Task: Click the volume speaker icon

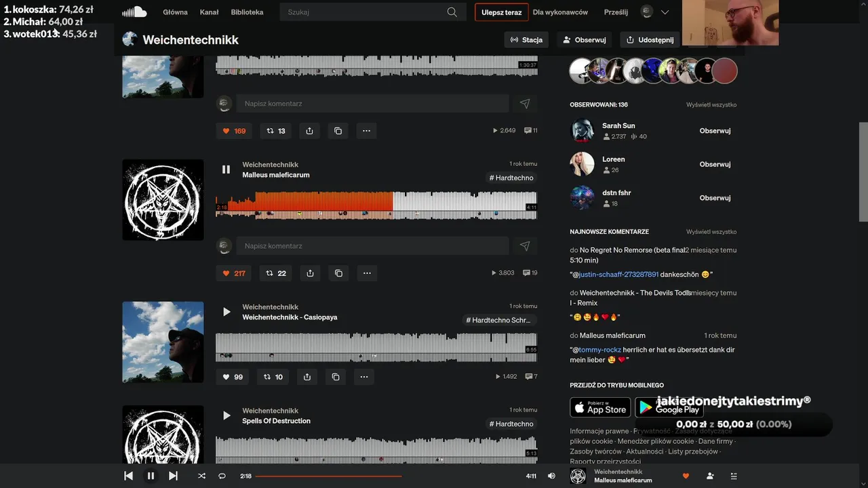Action: click(x=551, y=476)
